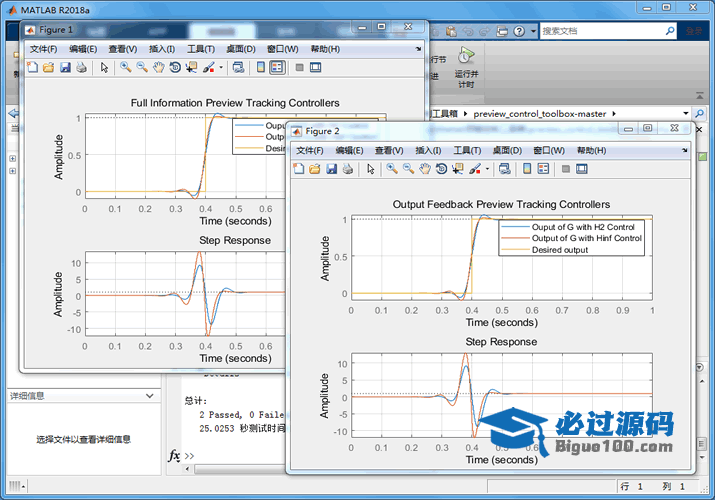Click Show Plot Tools icon in Figure 1
This screenshot has height=500, width=715.
point(316,67)
